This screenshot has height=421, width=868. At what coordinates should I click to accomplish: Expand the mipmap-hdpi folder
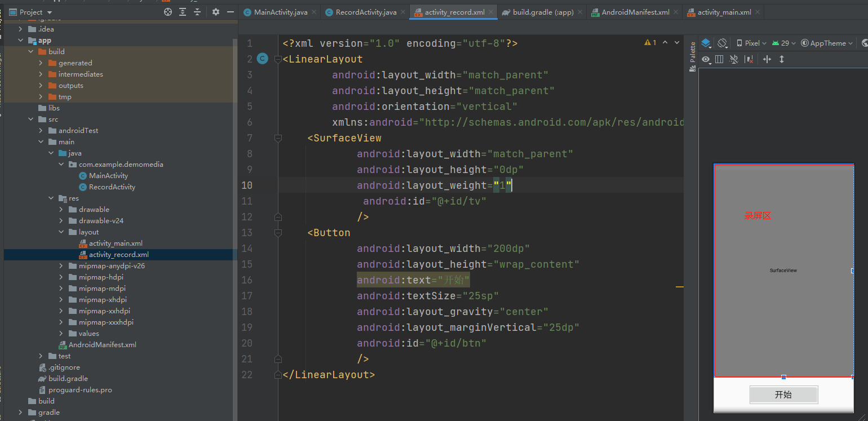(x=61, y=277)
